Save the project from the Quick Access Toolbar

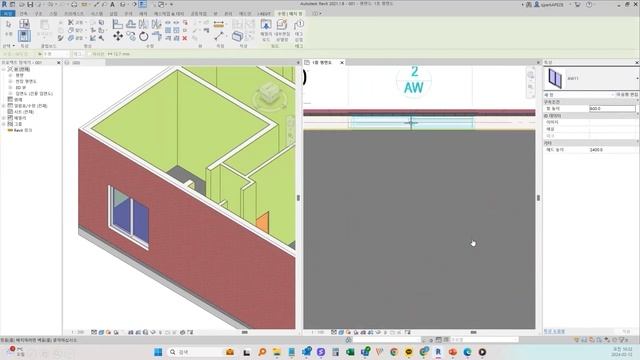coord(30,4)
